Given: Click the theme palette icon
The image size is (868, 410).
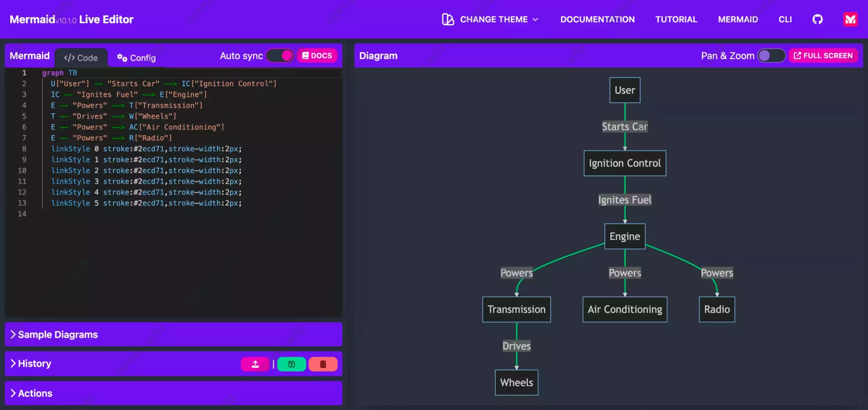Looking at the screenshot, I should pos(448,19).
